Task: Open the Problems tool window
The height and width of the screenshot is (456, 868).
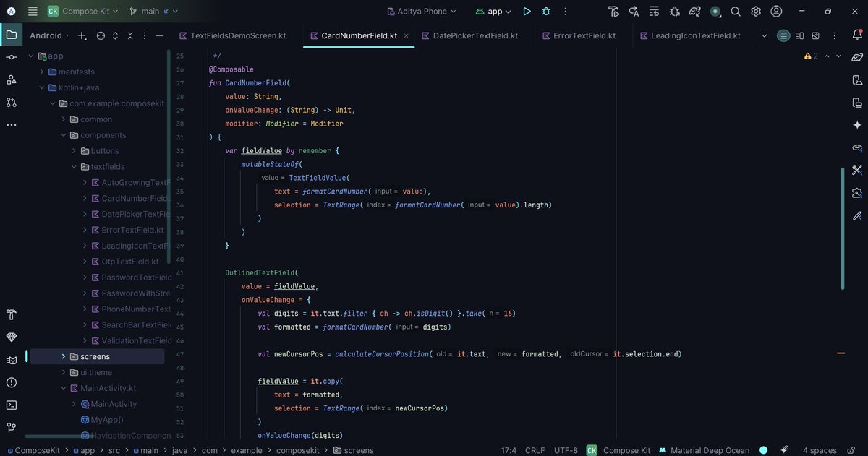Action: [x=12, y=382]
